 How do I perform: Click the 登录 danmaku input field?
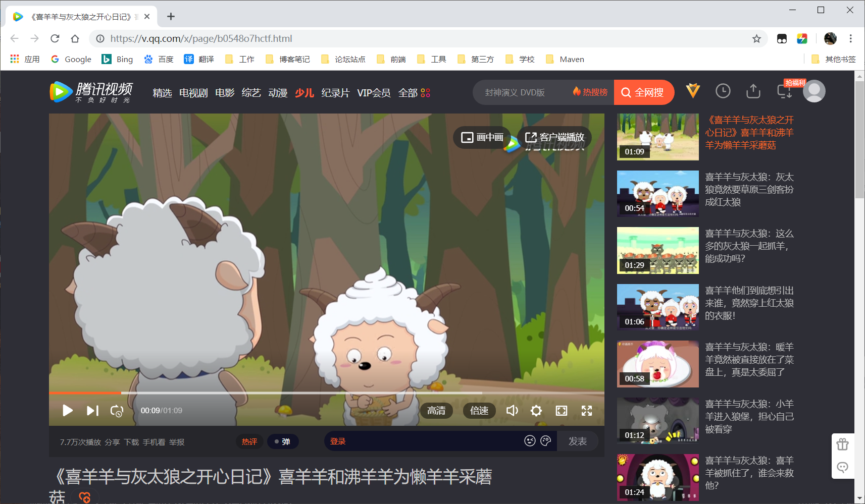(424, 441)
